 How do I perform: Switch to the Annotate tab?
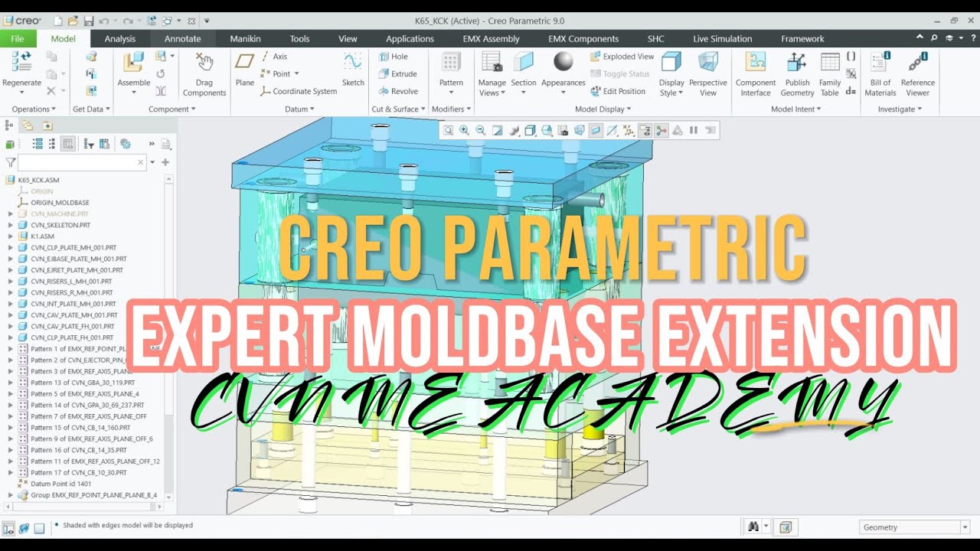pyautogui.click(x=183, y=39)
